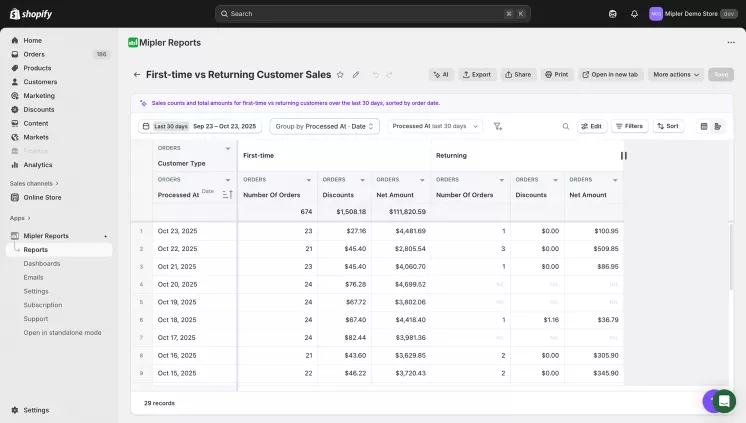Star the report as a favorite
The height and width of the screenshot is (423, 746).
coord(341,75)
